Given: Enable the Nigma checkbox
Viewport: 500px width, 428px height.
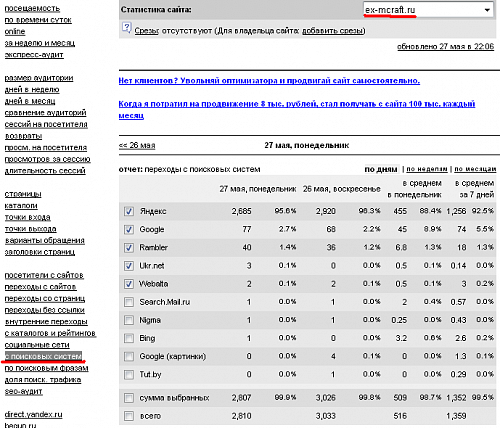Looking at the screenshot, I should (x=129, y=320).
